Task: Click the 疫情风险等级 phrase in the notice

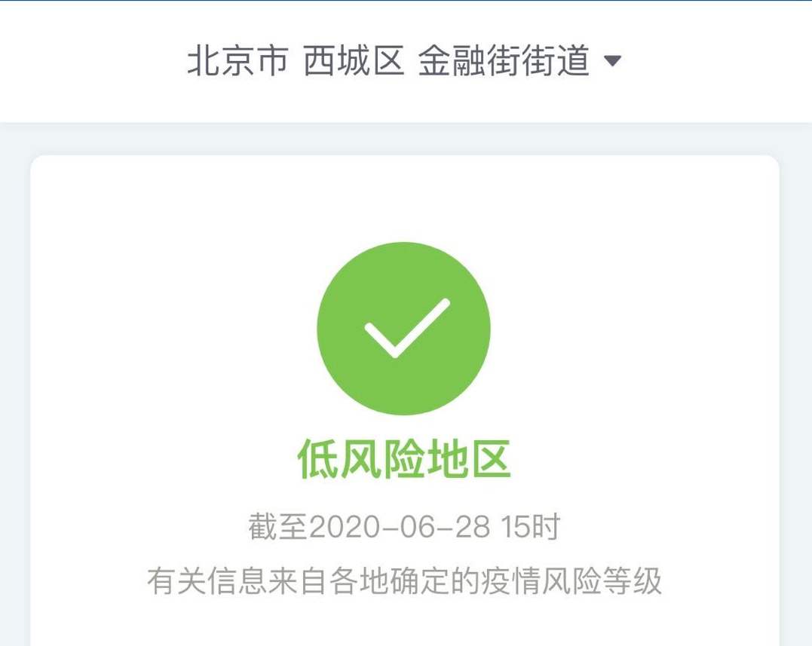Action: (571, 580)
